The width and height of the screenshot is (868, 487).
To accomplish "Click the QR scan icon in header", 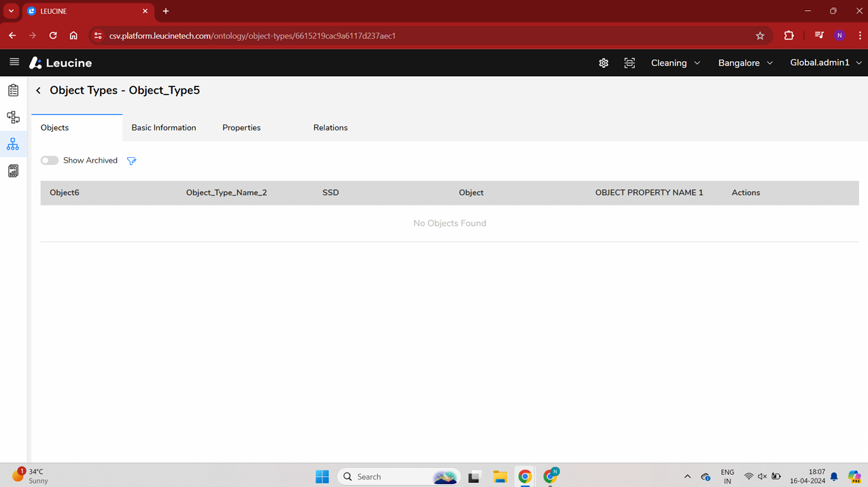I will tap(629, 63).
